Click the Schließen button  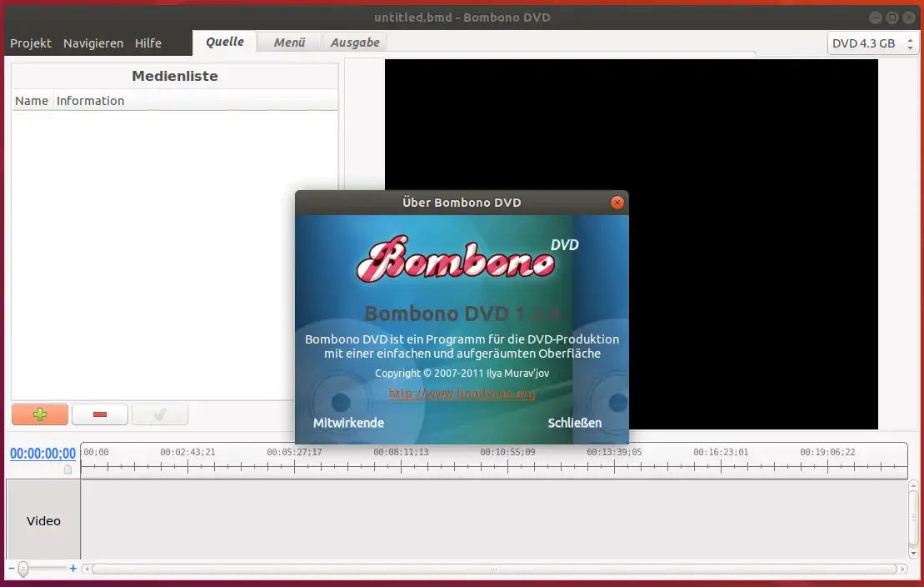click(x=575, y=423)
